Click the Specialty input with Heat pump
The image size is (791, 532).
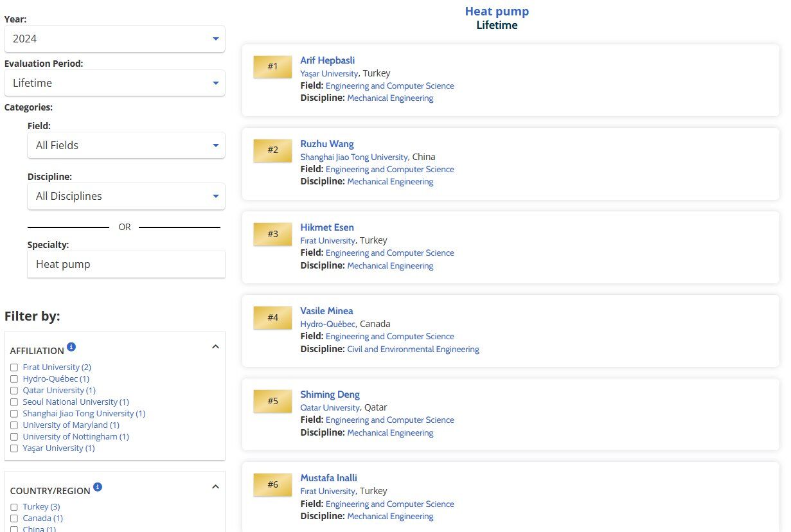126,265
